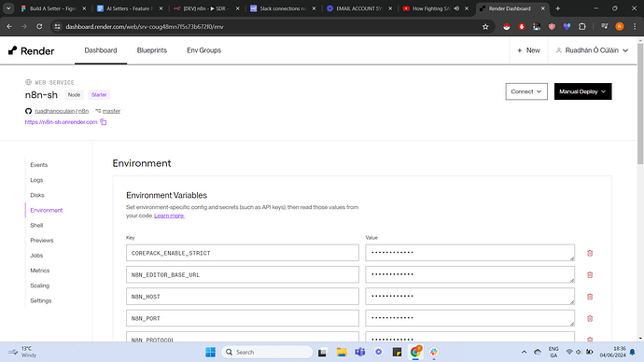Go back in browser history
Screen dimensions: 644x362
tap(9, 27)
